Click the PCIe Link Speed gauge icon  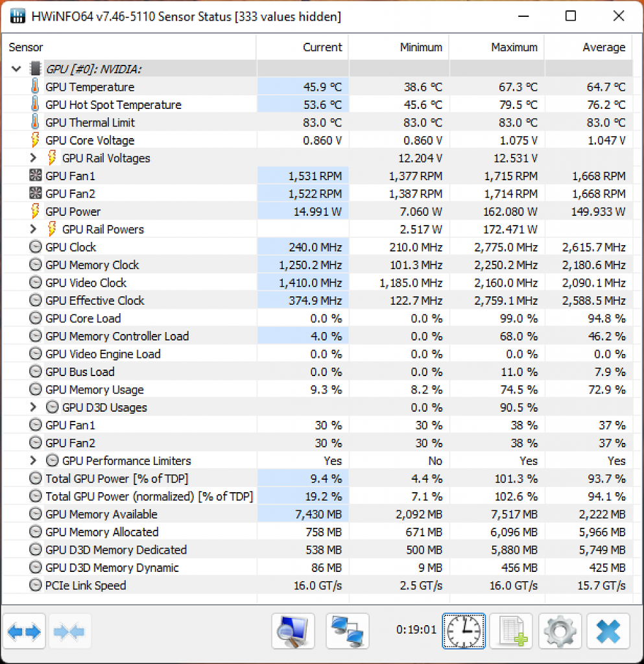(36, 585)
